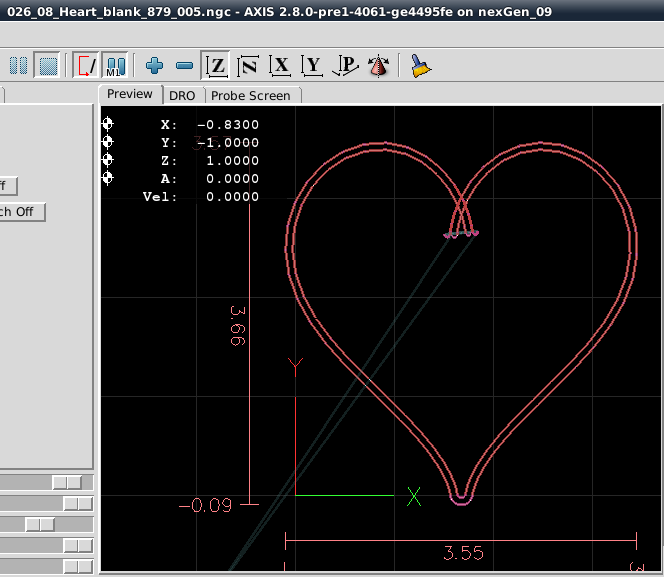Click the X axis position readout value

228,125
